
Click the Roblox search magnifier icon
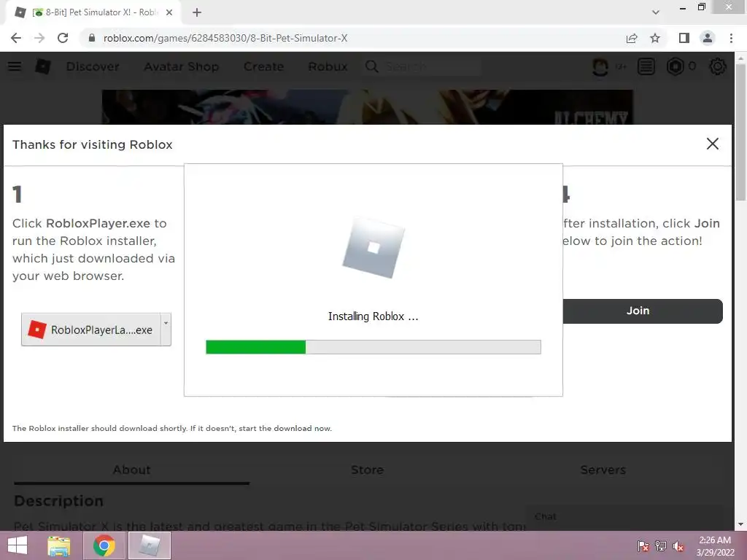(x=371, y=66)
